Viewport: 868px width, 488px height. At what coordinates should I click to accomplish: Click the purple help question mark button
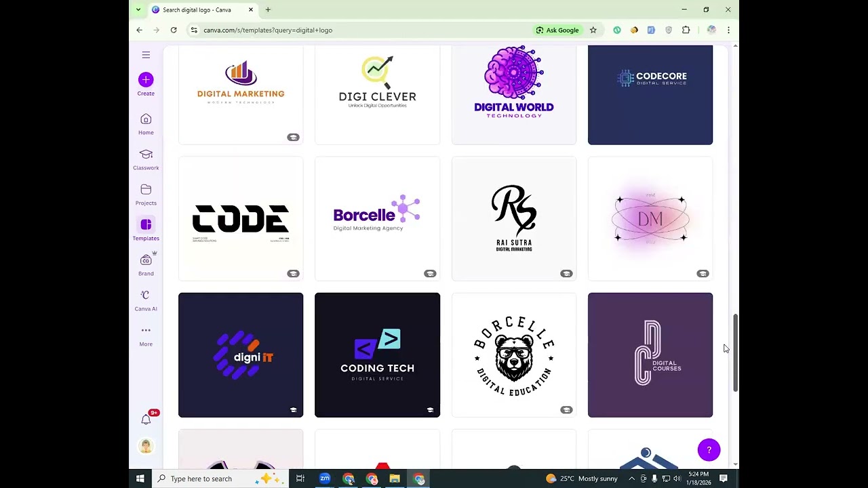[x=709, y=450]
